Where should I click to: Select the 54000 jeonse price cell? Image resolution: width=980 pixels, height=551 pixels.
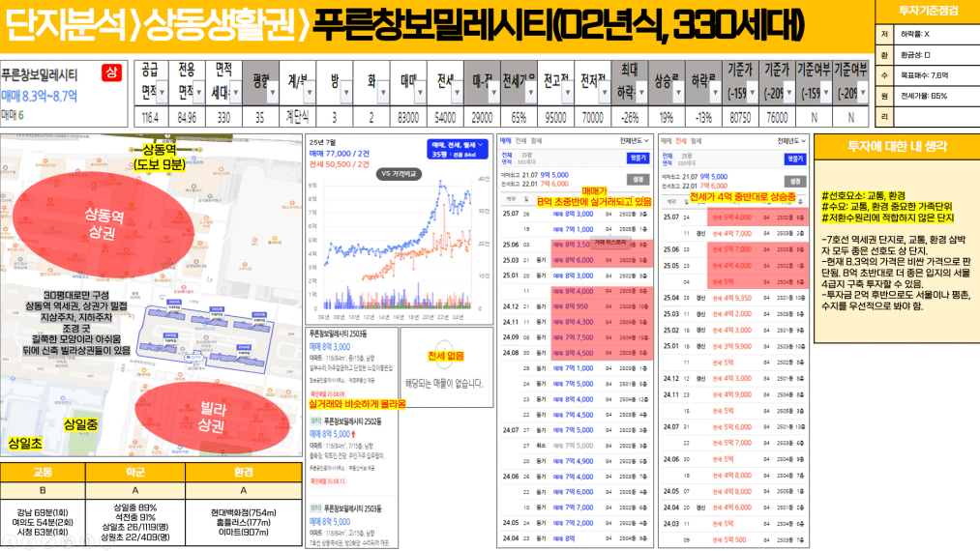tap(445, 117)
